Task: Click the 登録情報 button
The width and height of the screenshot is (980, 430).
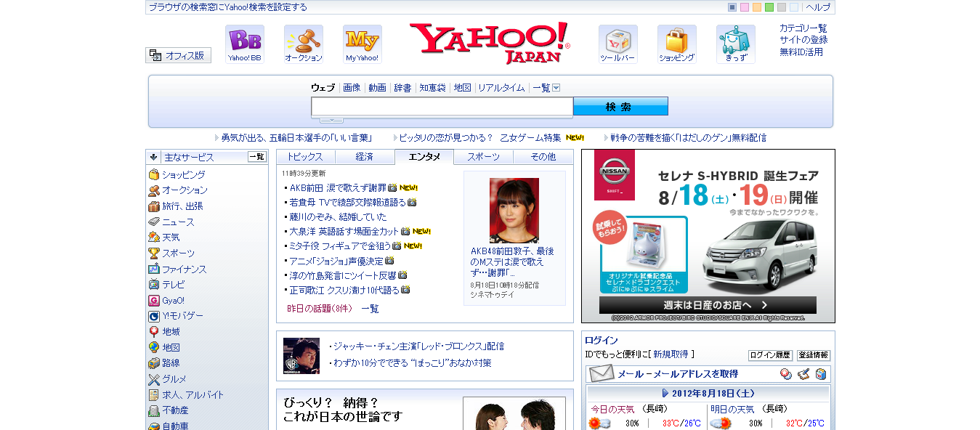Action: click(x=814, y=355)
